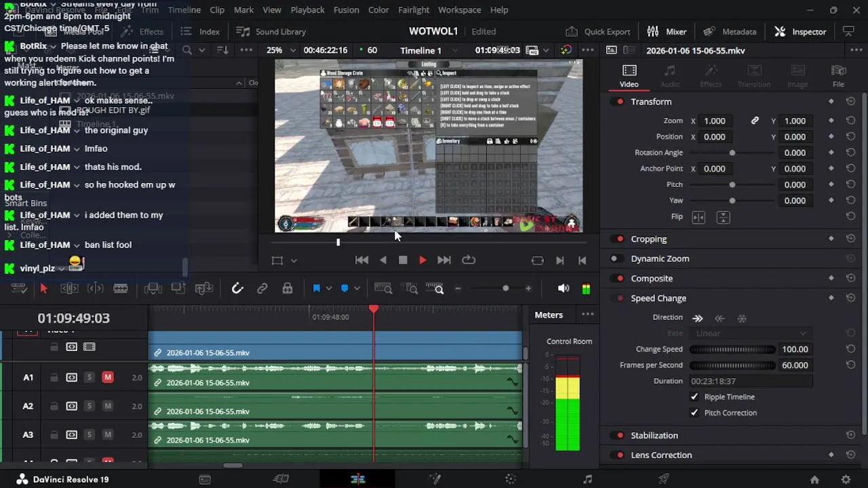Select the Blade edit mode tool
The width and height of the screenshot is (868, 488).
coord(121,289)
